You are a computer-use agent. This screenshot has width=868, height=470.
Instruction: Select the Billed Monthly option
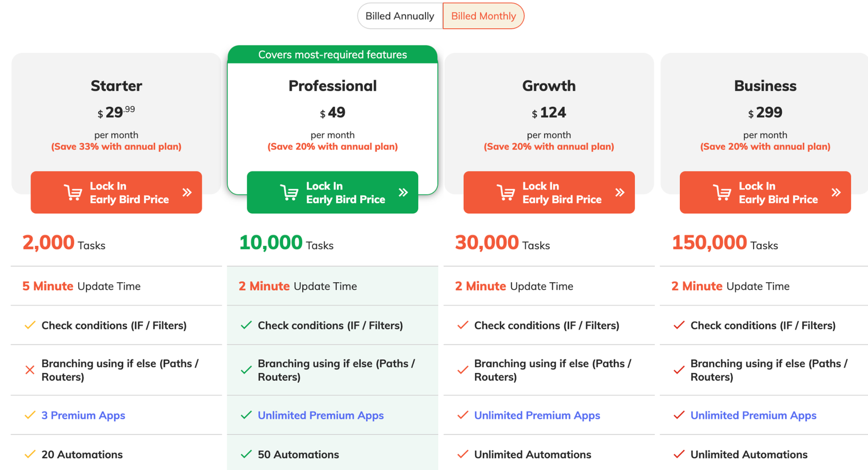point(483,16)
